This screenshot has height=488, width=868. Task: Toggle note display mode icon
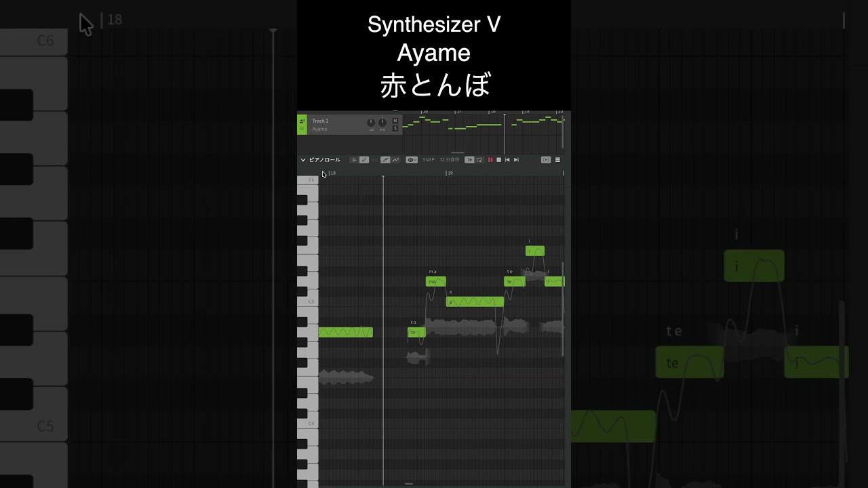(x=385, y=160)
